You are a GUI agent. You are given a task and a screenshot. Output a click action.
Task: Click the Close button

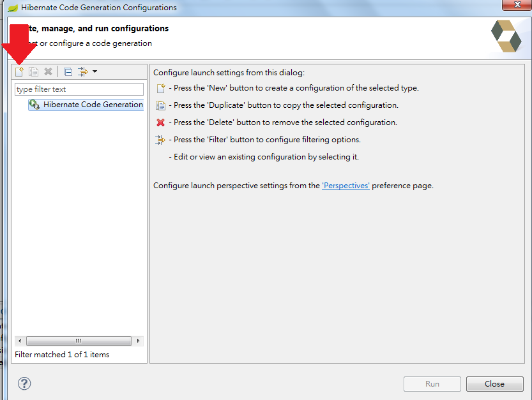495,383
